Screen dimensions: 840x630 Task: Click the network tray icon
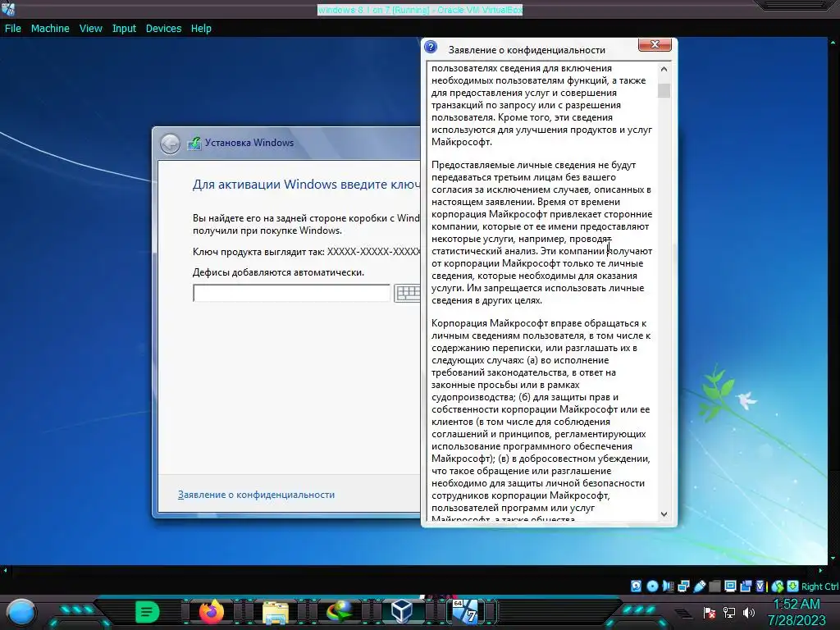pyautogui.click(x=729, y=612)
